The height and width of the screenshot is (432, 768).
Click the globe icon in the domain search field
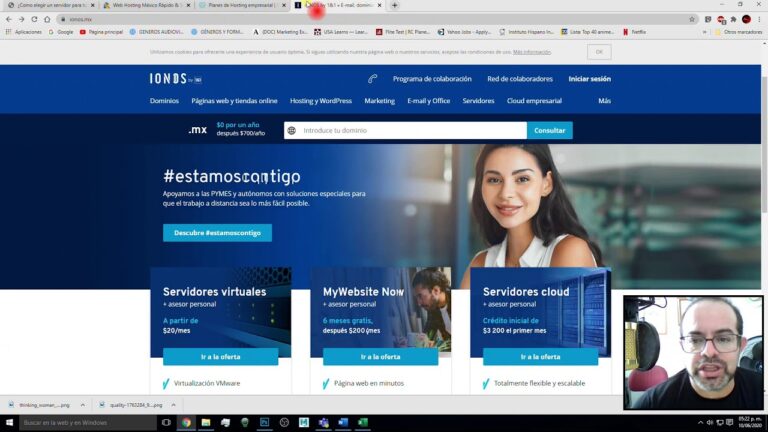pos(292,130)
